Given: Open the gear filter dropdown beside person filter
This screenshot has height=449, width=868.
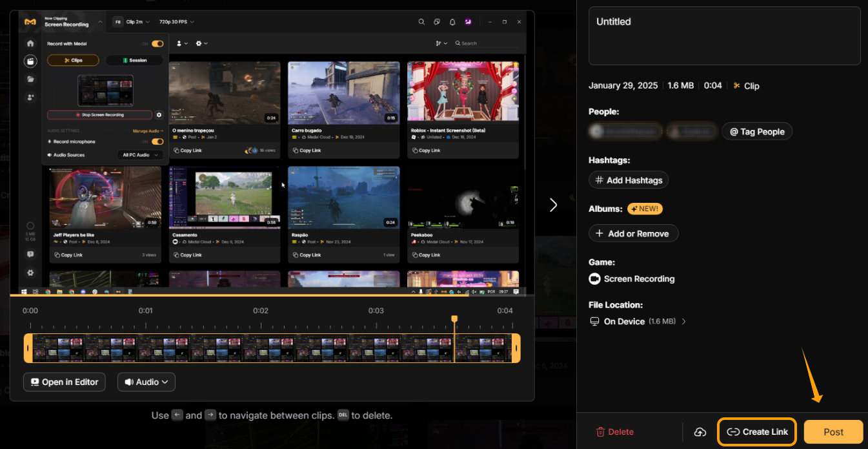Looking at the screenshot, I should (202, 43).
